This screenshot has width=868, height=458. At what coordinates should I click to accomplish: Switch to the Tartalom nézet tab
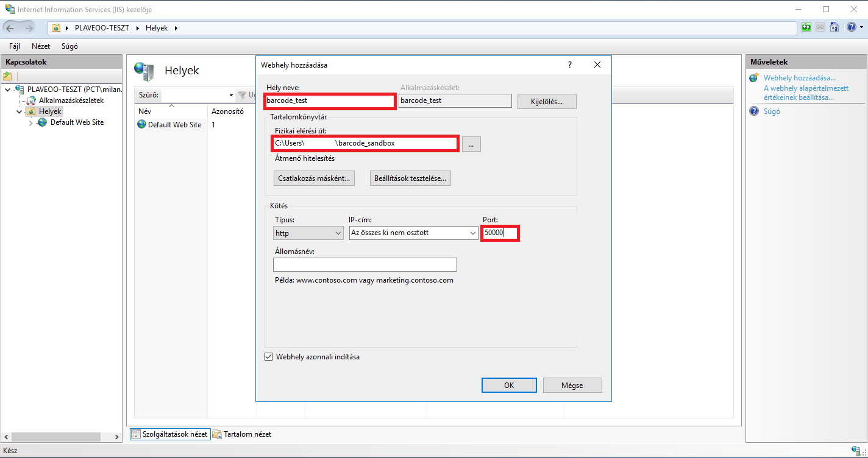point(242,434)
